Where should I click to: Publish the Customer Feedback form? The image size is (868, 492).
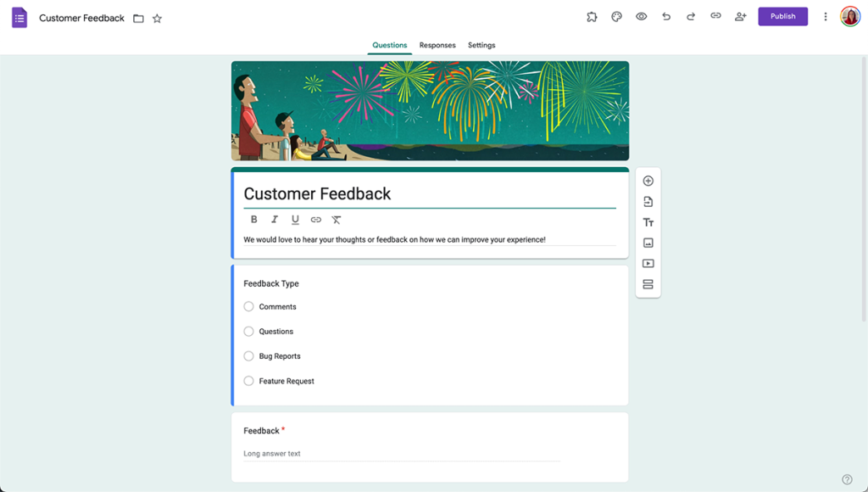[x=782, y=16]
